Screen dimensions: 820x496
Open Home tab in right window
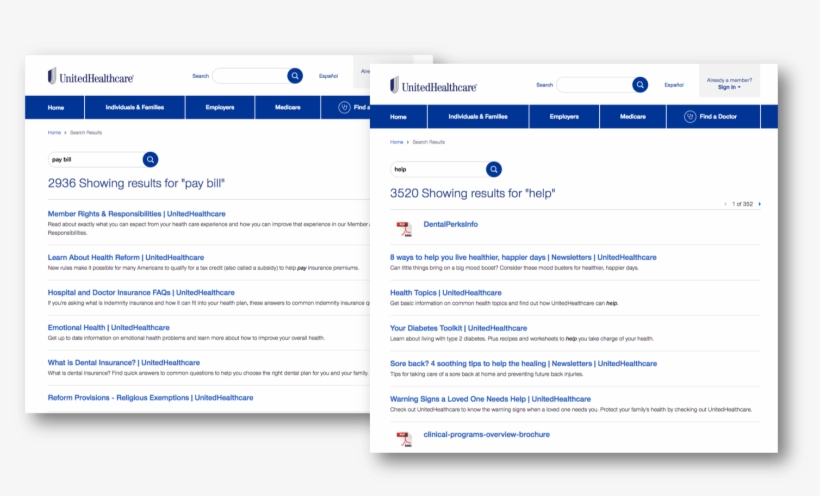(x=398, y=117)
